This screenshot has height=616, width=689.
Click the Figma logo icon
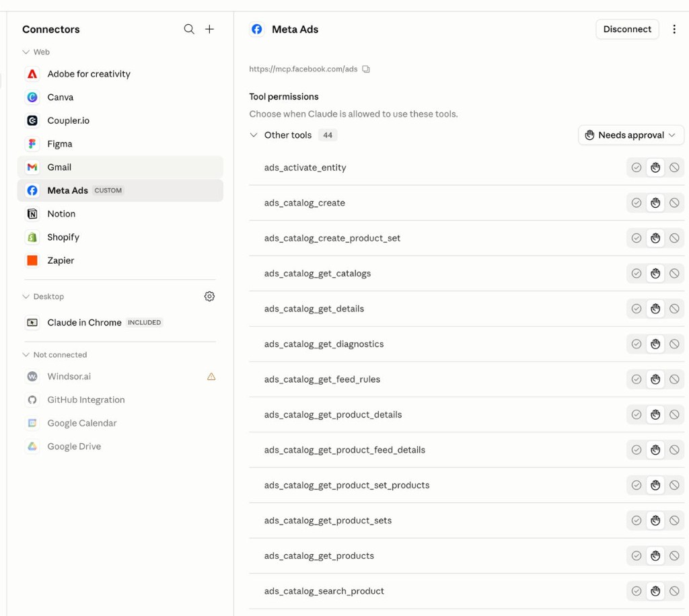[x=32, y=143]
